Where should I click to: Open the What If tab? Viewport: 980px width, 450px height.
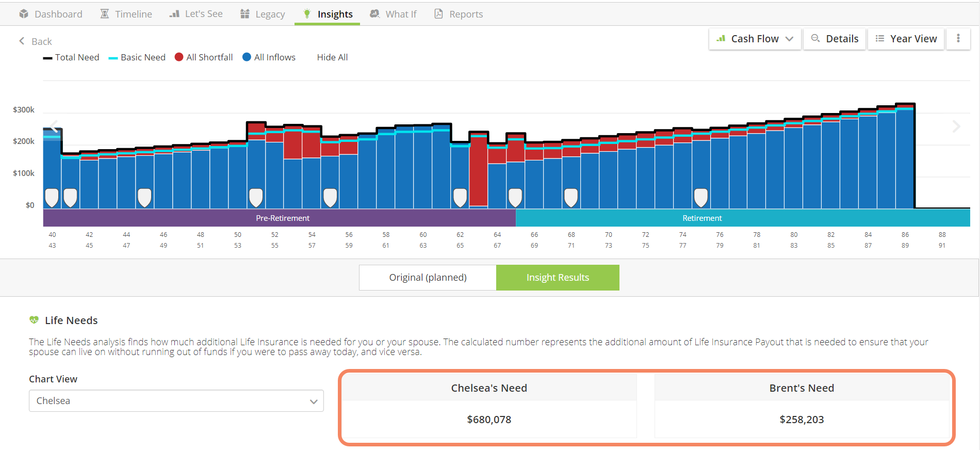pyautogui.click(x=393, y=14)
